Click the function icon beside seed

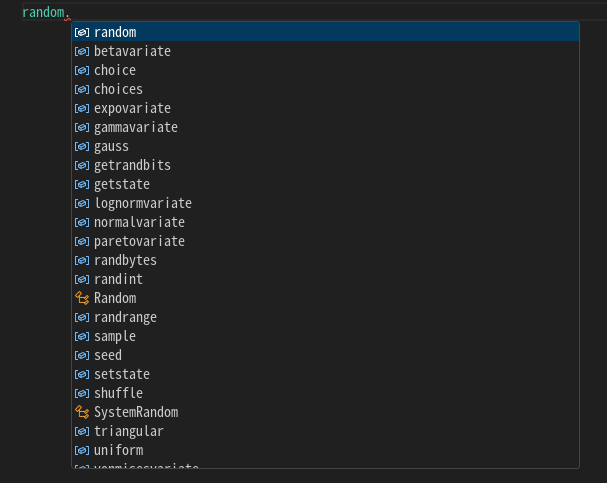(x=82, y=355)
